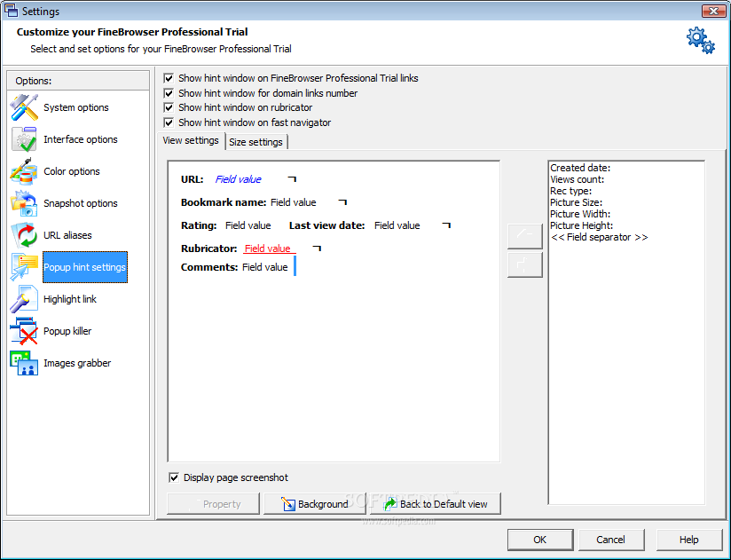Click the Popup killer red-X icon
The image size is (731, 560).
pos(24,331)
